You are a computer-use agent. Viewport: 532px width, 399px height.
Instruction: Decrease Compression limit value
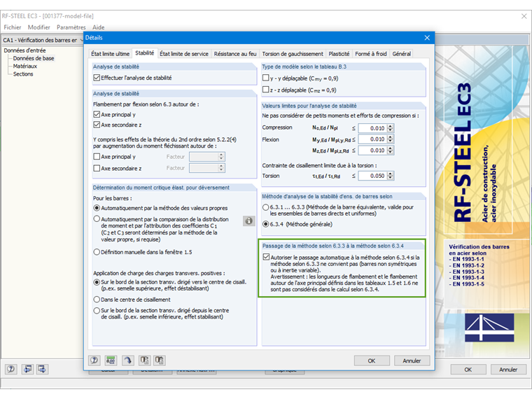pyautogui.click(x=390, y=131)
